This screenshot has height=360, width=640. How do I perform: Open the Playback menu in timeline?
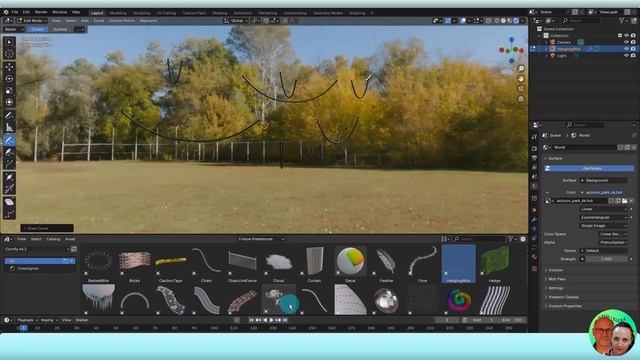point(27,320)
